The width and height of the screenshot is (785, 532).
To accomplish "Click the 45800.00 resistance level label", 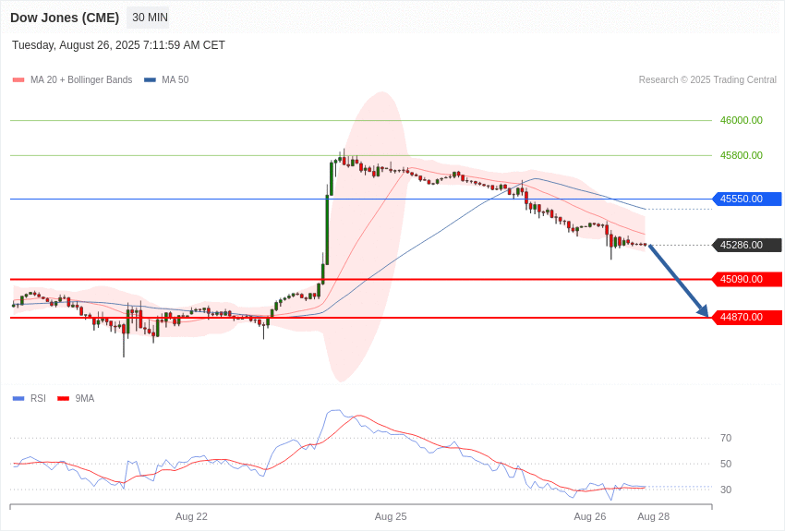I will [741, 155].
